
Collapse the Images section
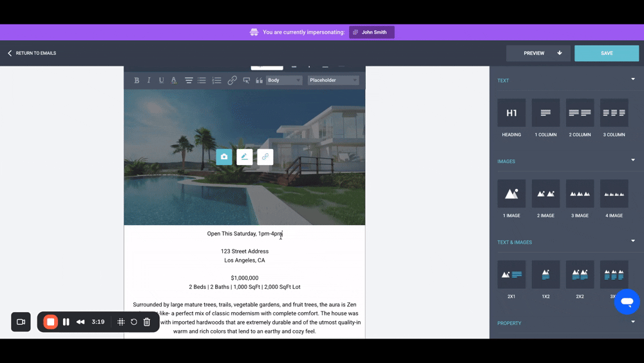[x=633, y=160]
